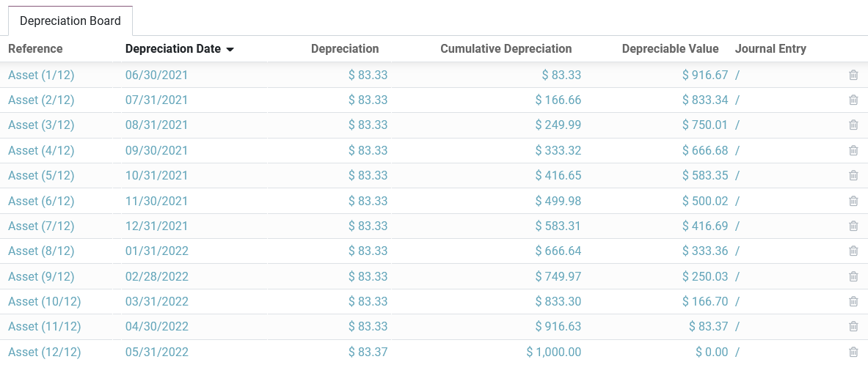Screen dimensions: 868x373
Task: Trash the 04/30/2022 depreciation entry
Action: click(853, 326)
